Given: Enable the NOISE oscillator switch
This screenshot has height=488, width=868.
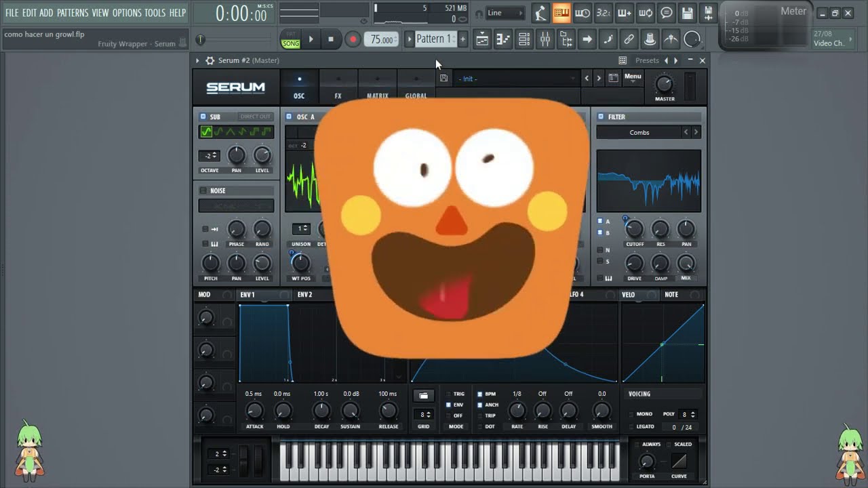Looking at the screenshot, I should coord(203,190).
